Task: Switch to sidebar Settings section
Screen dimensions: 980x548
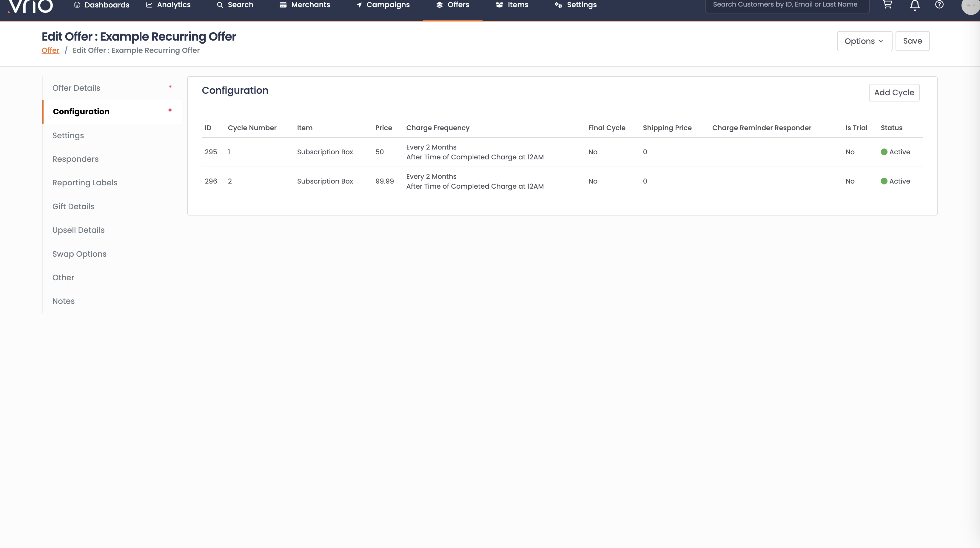Action: (112, 136)
